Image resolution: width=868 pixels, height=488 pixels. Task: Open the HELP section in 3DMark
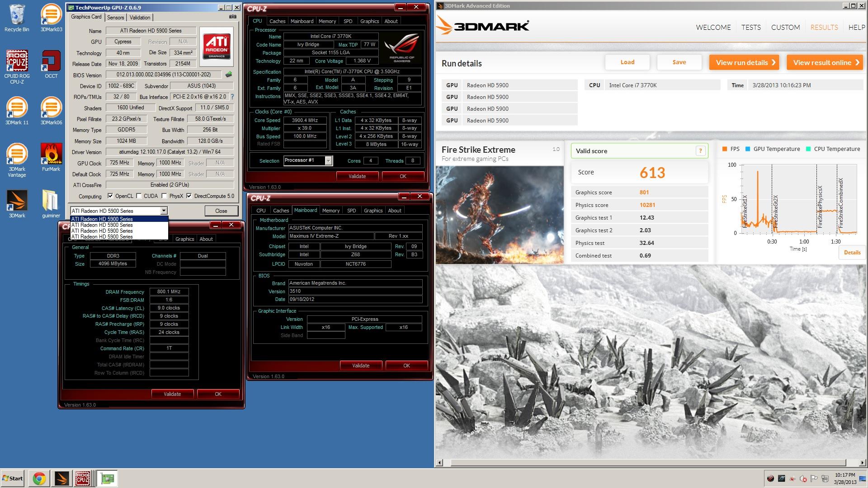click(x=857, y=27)
